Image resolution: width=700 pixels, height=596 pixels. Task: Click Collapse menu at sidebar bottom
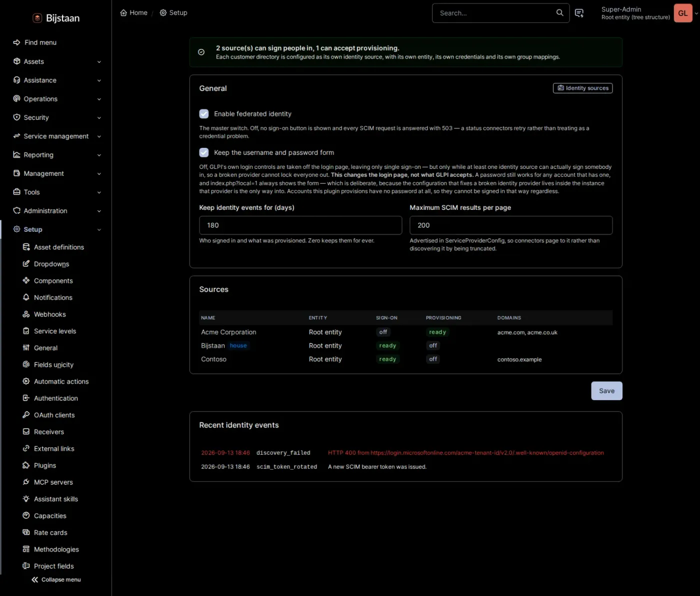pyautogui.click(x=56, y=580)
